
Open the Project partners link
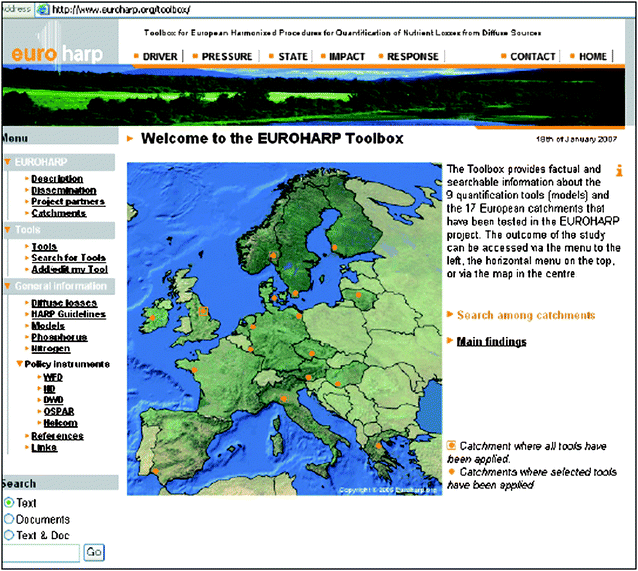68,201
